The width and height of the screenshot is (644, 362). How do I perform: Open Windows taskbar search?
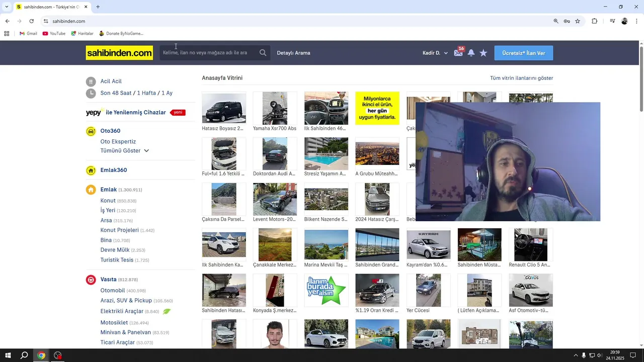pos(24,355)
